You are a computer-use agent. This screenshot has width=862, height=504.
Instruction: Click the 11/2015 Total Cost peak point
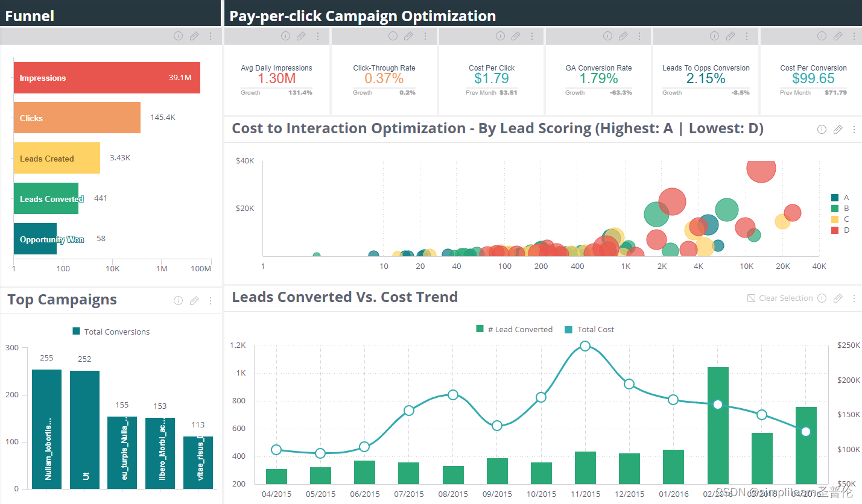click(x=585, y=346)
